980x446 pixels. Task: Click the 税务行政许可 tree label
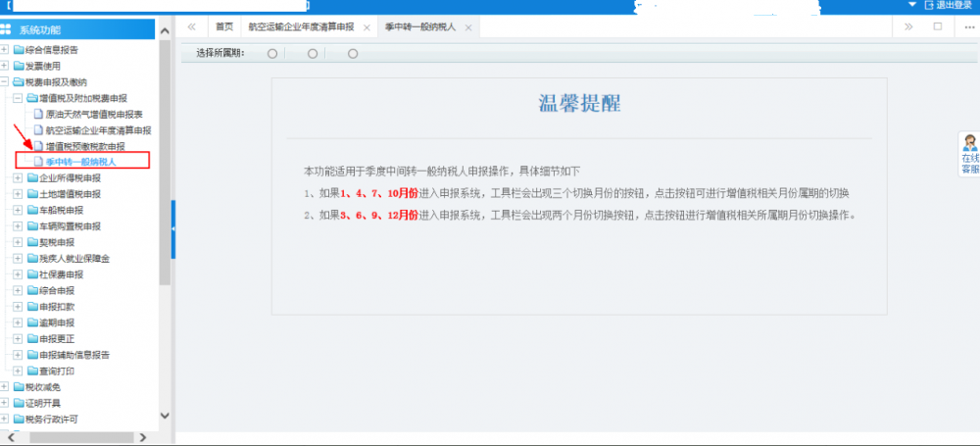(52, 420)
